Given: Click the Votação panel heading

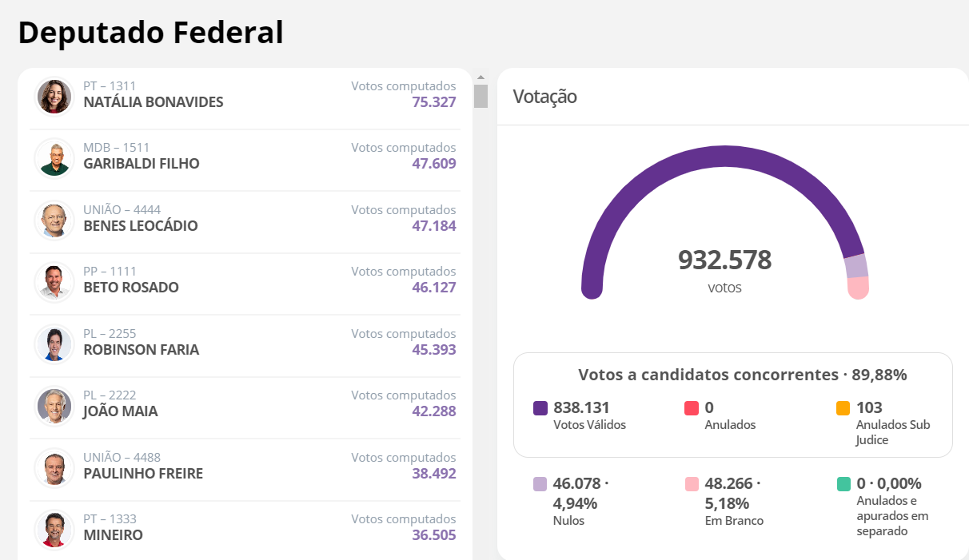Looking at the screenshot, I should (x=544, y=97).
